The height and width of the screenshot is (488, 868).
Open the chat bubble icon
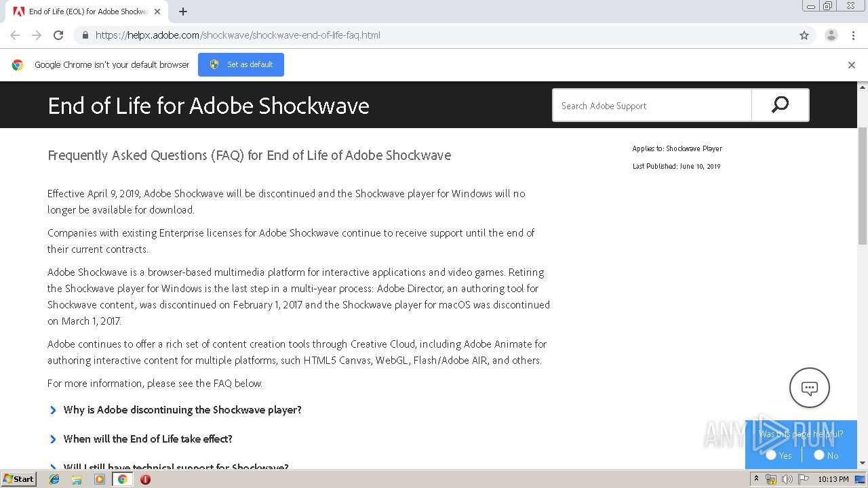(x=810, y=388)
